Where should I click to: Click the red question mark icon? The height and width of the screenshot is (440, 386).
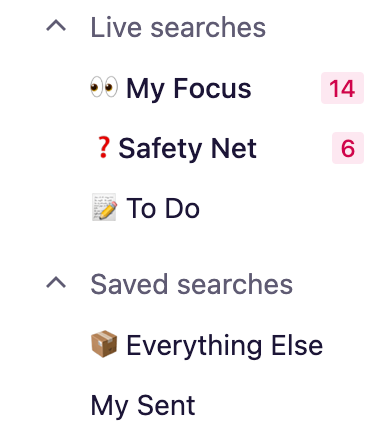pyautogui.click(x=103, y=148)
